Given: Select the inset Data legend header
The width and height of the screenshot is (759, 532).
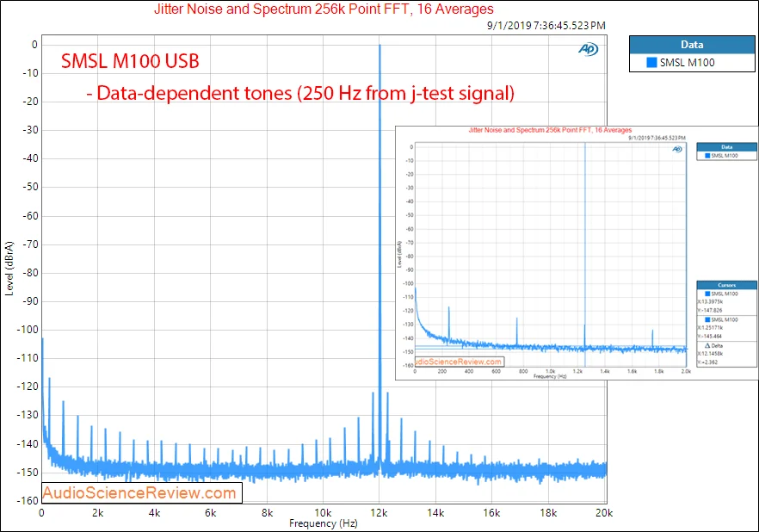Looking at the screenshot, I should click(x=726, y=146).
